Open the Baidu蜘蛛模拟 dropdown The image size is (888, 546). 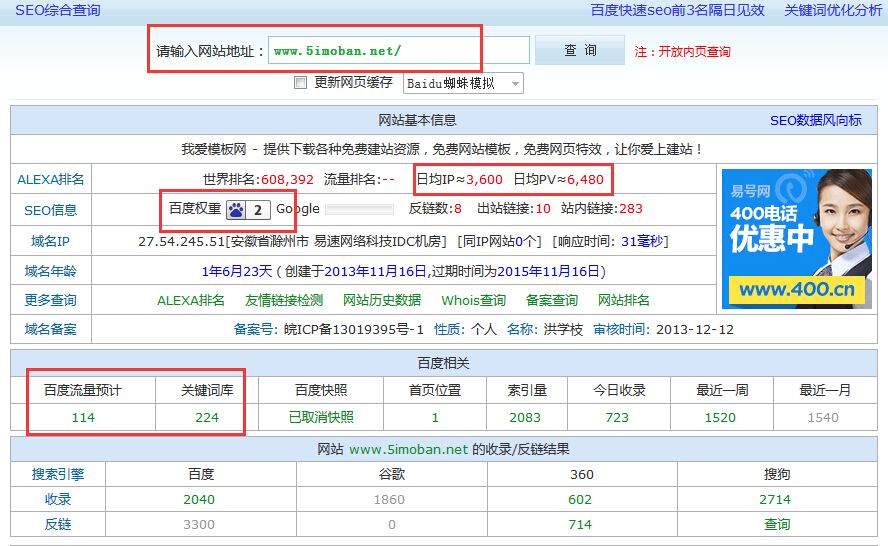point(463,83)
